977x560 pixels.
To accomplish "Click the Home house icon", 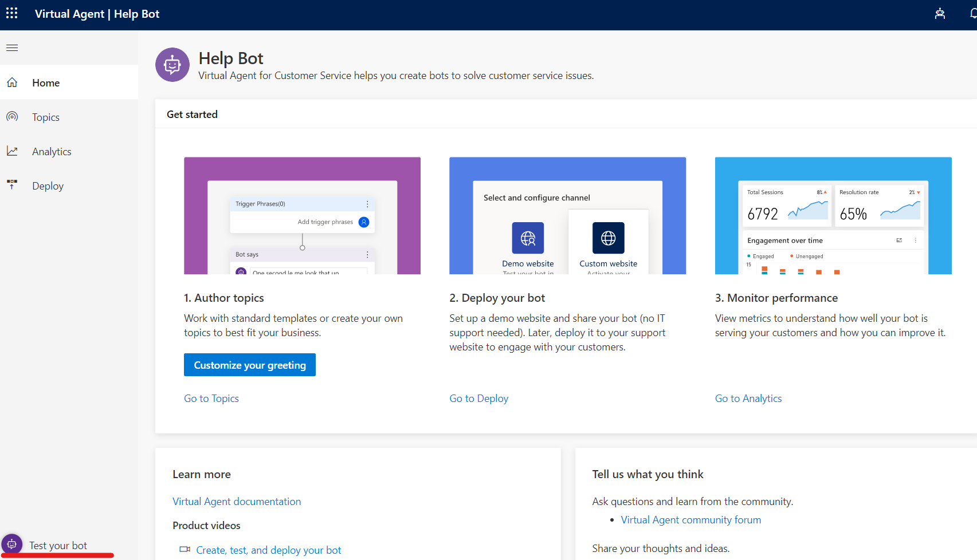I will [x=12, y=82].
